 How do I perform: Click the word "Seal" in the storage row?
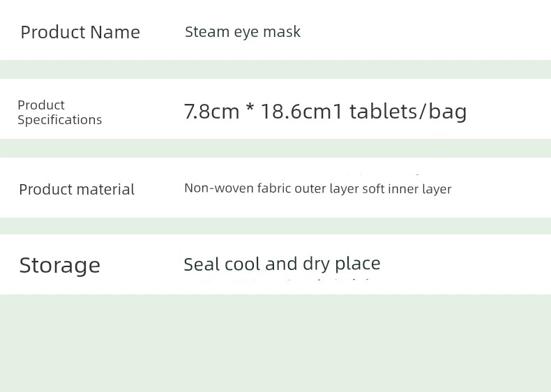[202, 264]
